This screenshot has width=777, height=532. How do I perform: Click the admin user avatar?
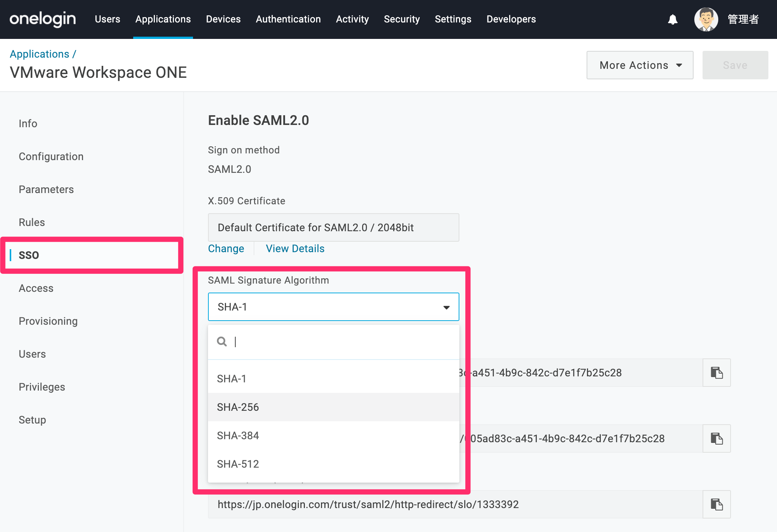click(x=706, y=19)
